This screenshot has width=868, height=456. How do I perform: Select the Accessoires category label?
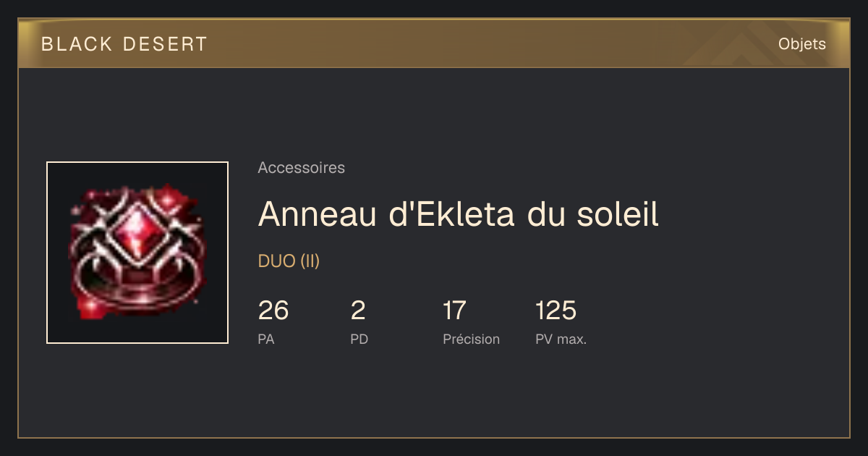(x=301, y=168)
